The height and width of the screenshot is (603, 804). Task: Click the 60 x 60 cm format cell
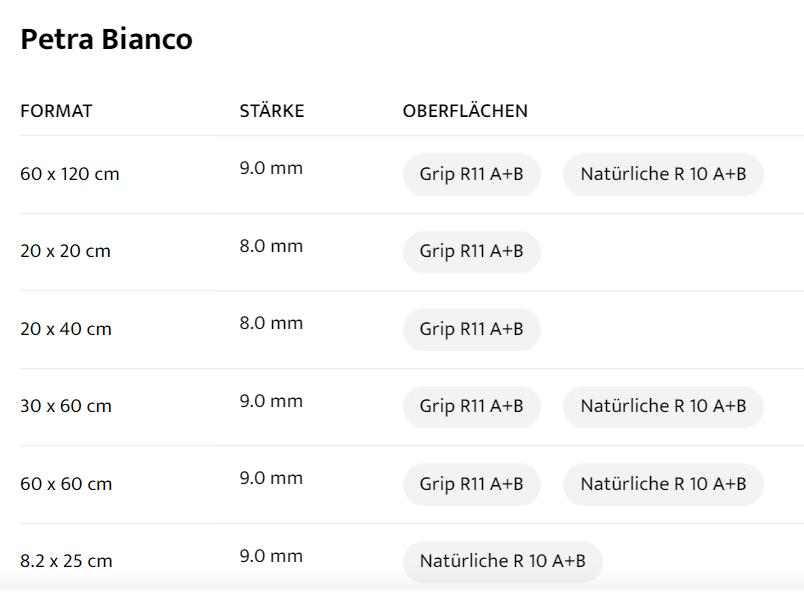click(65, 484)
